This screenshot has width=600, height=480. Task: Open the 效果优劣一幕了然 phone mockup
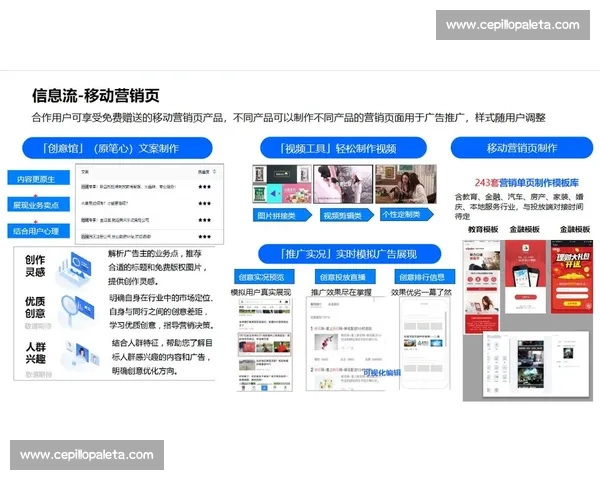pos(425,343)
